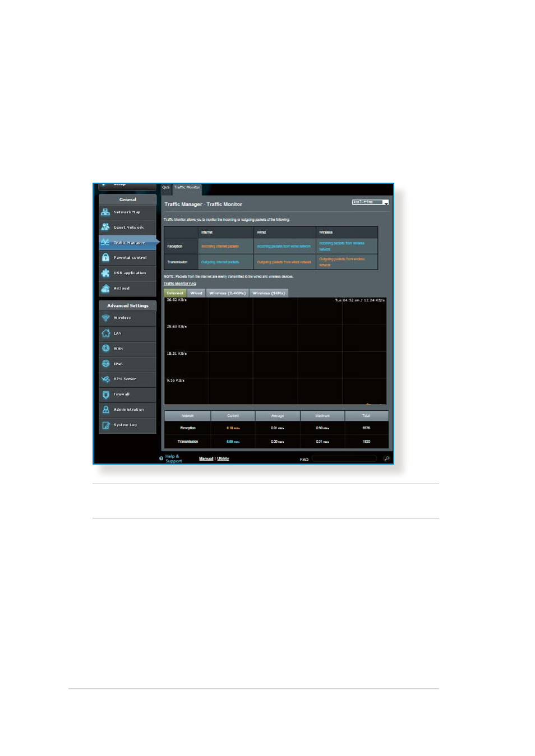Click 'Incoming packets from wired network' cell

(x=284, y=246)
